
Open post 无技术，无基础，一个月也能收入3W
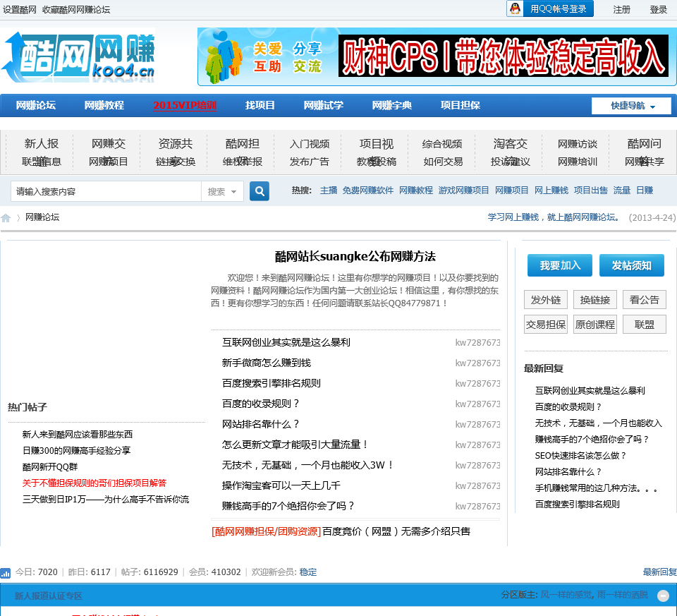[x=308, y=465]
